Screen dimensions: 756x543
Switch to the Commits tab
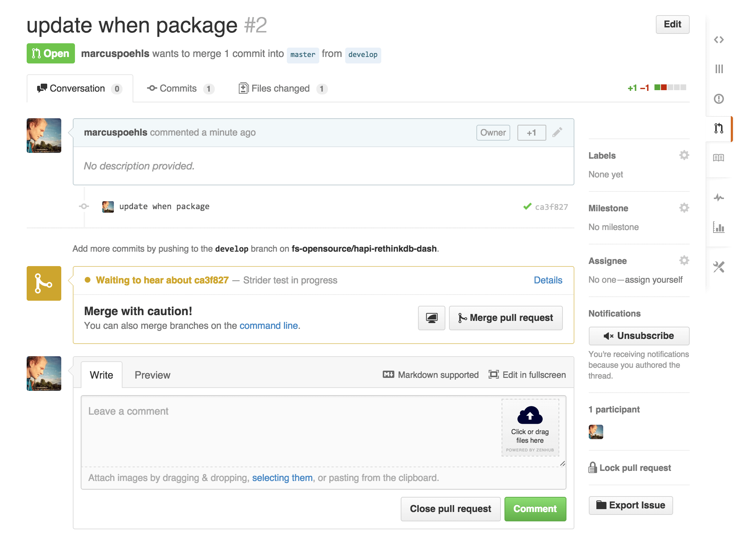pos(181,89)
